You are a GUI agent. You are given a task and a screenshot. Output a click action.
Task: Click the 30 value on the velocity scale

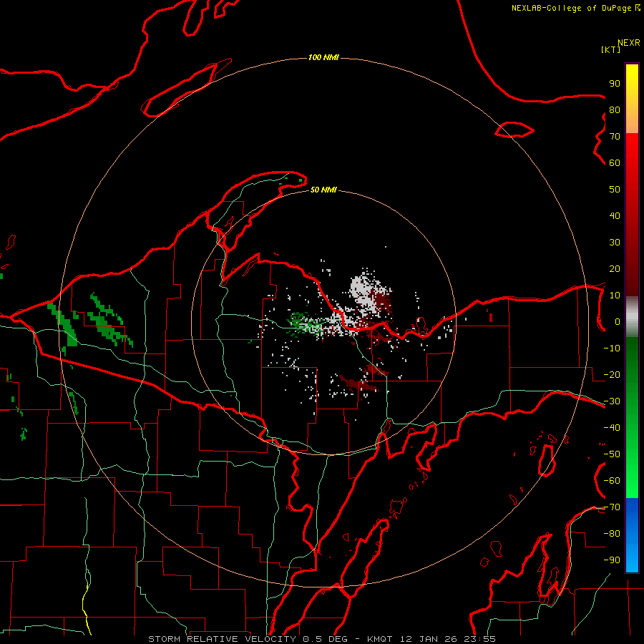615,243
